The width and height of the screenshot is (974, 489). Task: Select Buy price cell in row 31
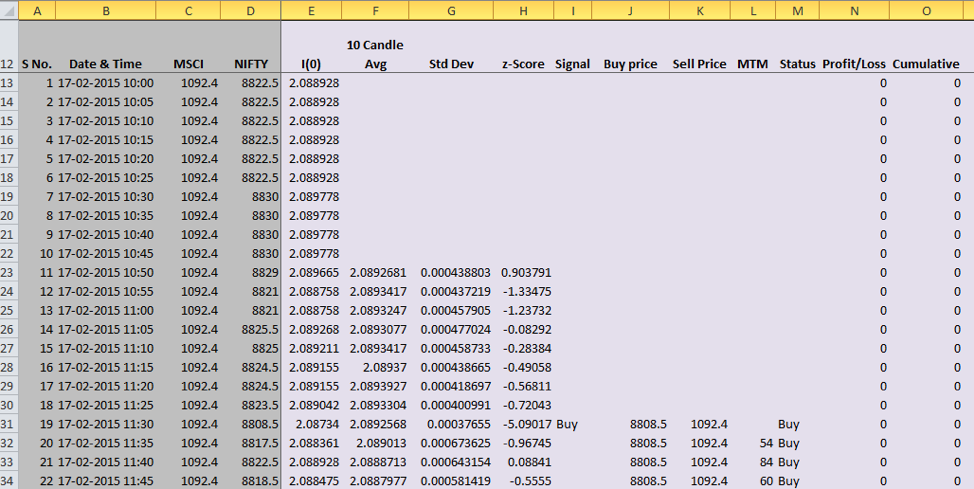630,424
